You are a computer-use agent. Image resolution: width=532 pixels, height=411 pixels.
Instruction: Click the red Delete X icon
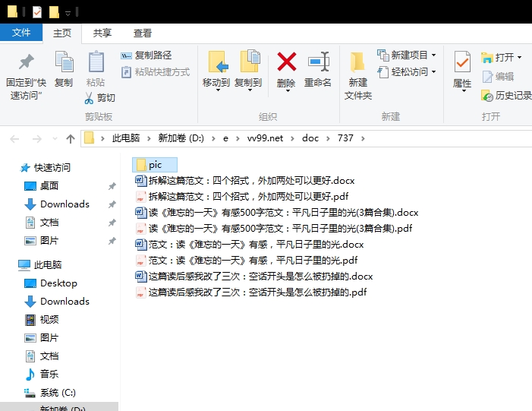click(x=287, y=62)
